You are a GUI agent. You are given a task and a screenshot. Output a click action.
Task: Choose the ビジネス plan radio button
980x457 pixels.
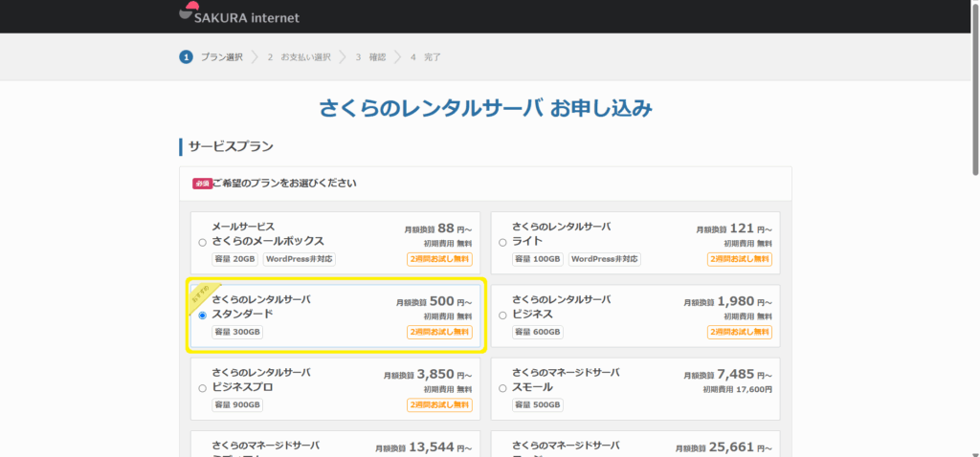[x=502, y=315]
